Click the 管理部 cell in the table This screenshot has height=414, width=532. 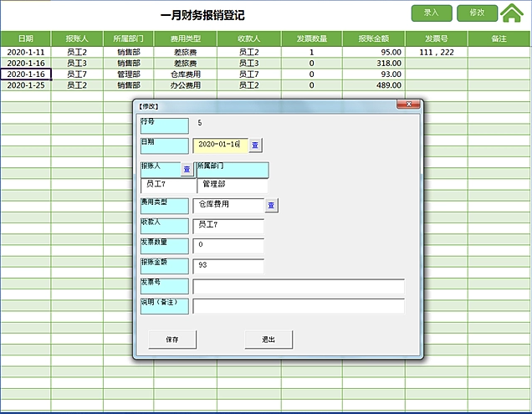[x=128, y=74]
